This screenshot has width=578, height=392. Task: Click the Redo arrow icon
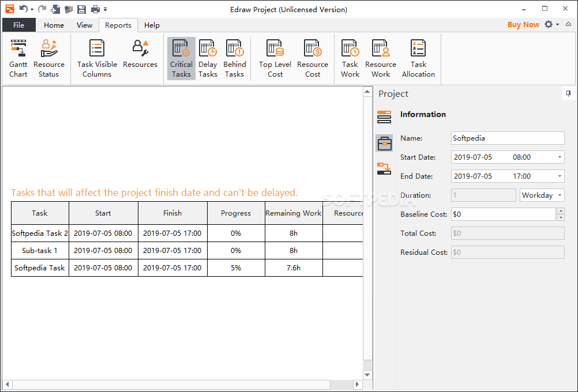click(42, 9)
